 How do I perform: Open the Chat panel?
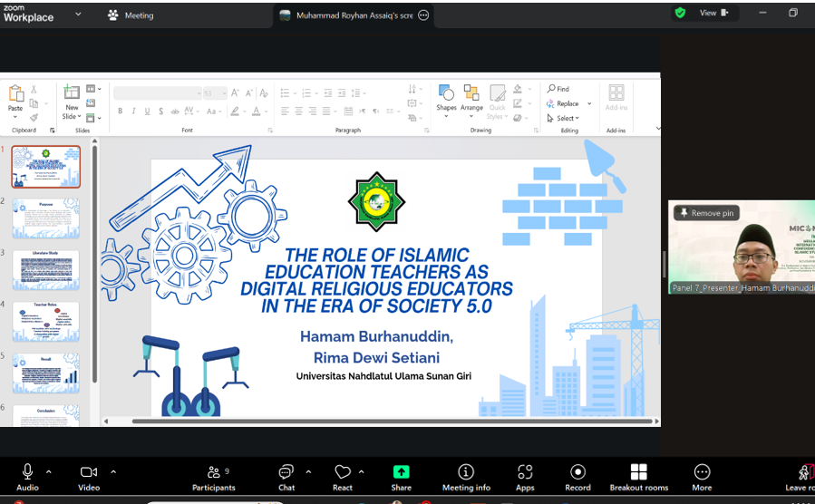[286, 472]
